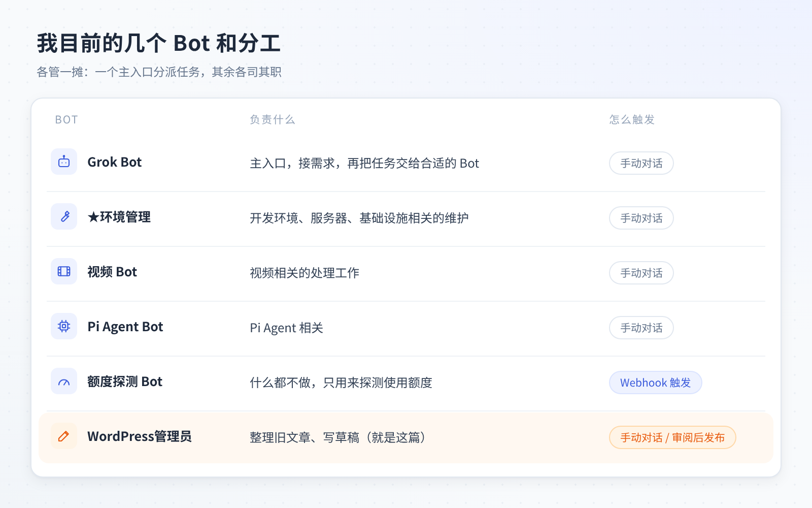The image size is (812, 508).
Task: Click the wrench icon beside ★环境管理
Action: pyautogui.click(x=64, y=217)
